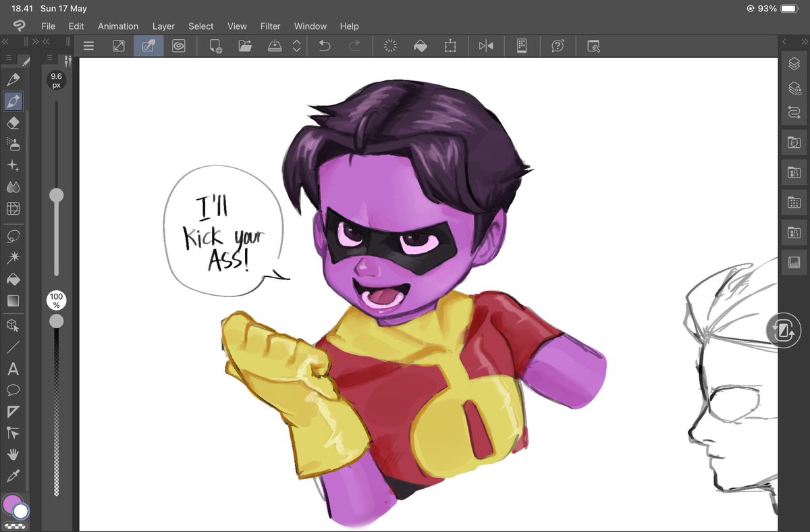Toggle the full-screen canvas arrow icon
The width and height of the screenshot is (810, 532).
coord(118,46)
